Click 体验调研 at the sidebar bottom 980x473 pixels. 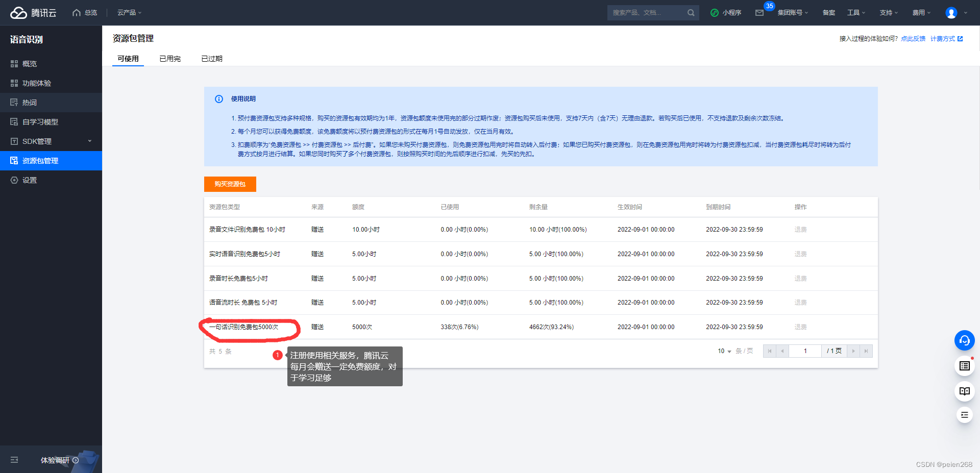click(x=55, y=460)
